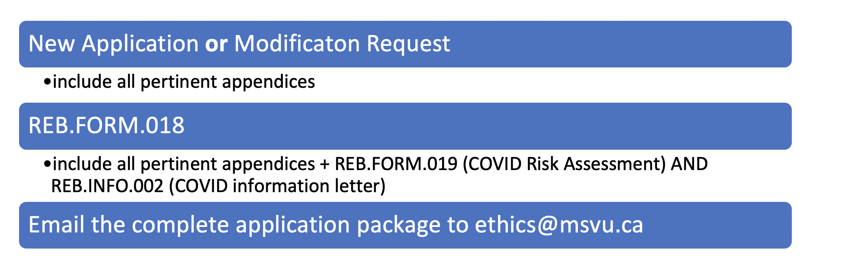Image resolution: width=868 pixels, height=274 pixels.
Task: Click the bullet marker under REB.FORM.018 banner
Action: pyautogui.click(x=47, y=164)
